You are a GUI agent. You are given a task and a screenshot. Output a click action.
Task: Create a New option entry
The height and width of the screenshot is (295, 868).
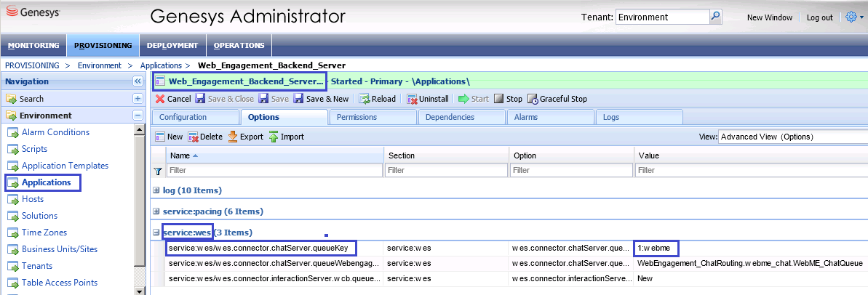pyautogui.click(x=169, y=137)
